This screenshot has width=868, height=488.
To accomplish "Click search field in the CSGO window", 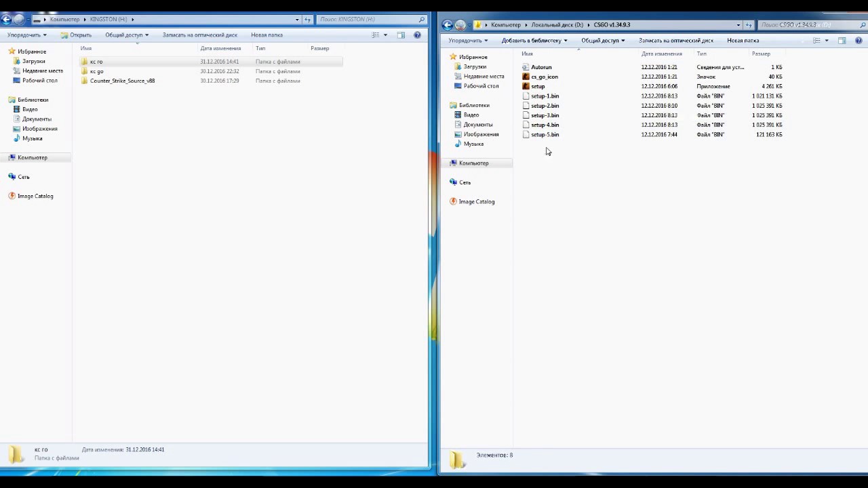I will pyautogui.click(x=811, y=25).
